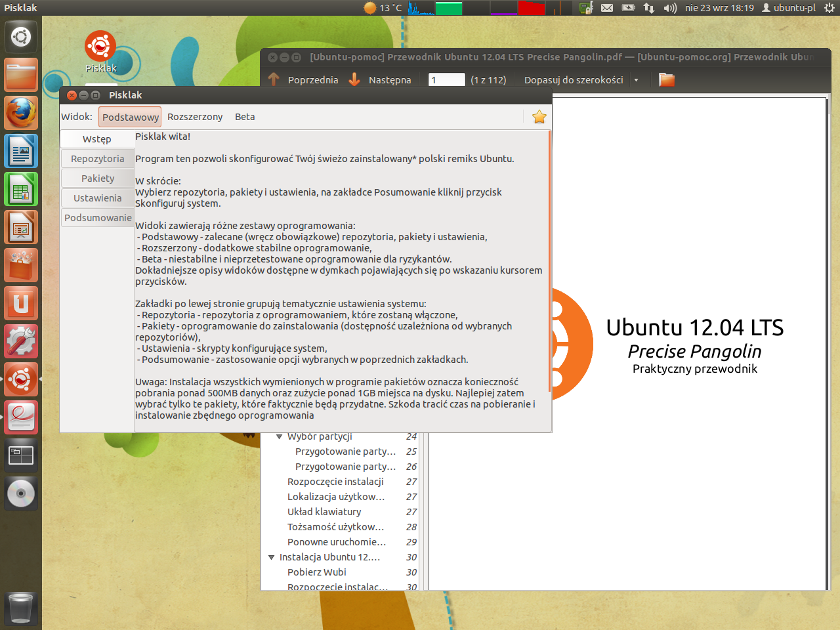
Task: Open Ubuntu Software Center launcher icon
Action: [x=21, y=265]
